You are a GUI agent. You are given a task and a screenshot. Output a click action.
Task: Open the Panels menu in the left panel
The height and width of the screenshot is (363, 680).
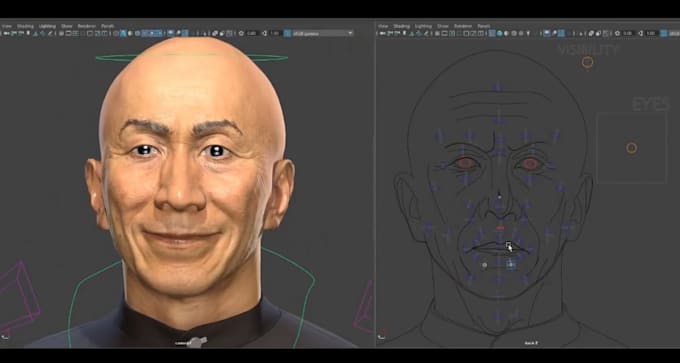click(x=107, y=26)
